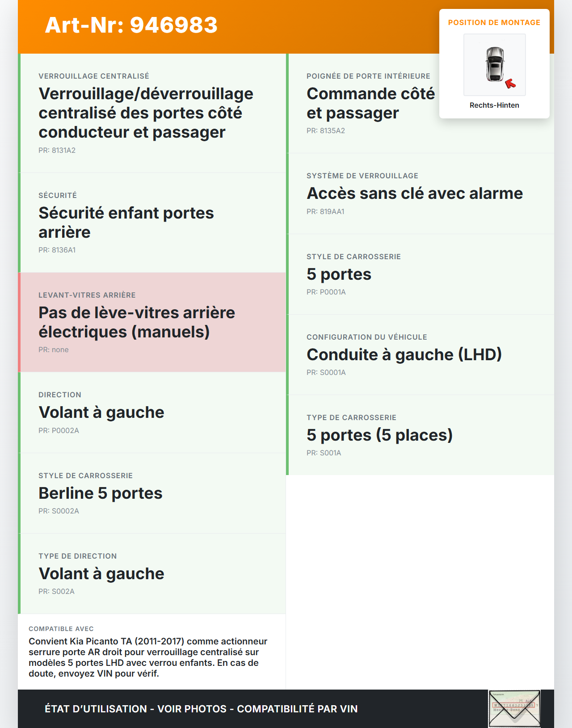Screen dimensions: 572x728
Task: Click the État d'utilisation footer banner text
Action: pos(201,709)
